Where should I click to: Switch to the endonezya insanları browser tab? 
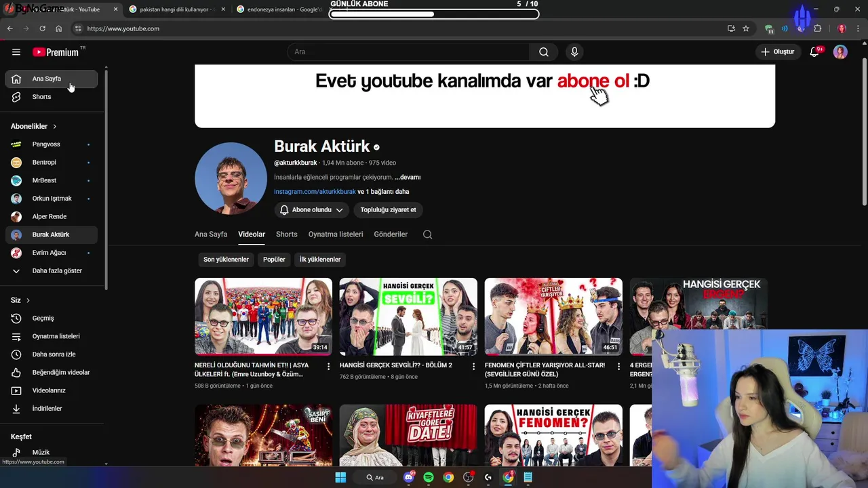point(283,9)
